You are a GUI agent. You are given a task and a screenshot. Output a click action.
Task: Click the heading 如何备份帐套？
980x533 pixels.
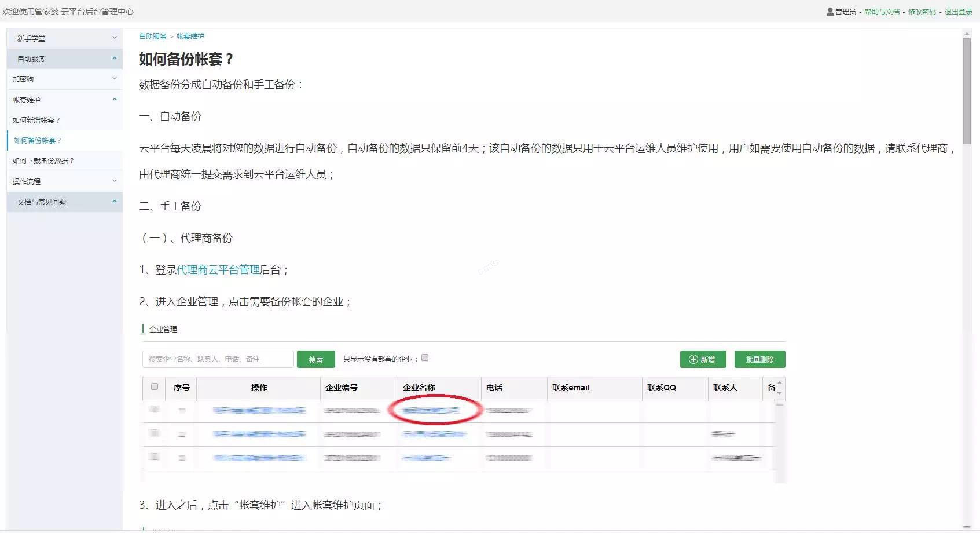186,59
